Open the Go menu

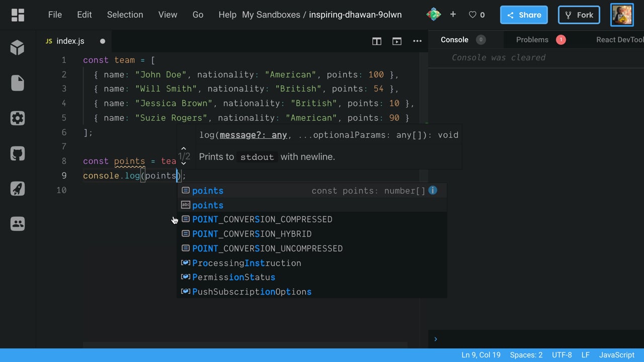(x=198, y=15)
